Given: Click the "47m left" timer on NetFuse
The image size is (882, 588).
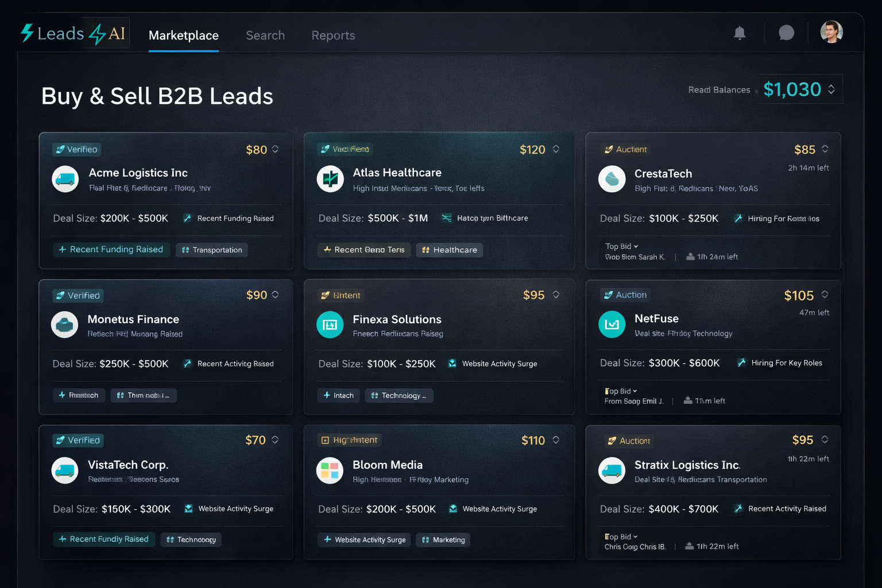Looking at the screenshot, I should [x=814, y=312].
